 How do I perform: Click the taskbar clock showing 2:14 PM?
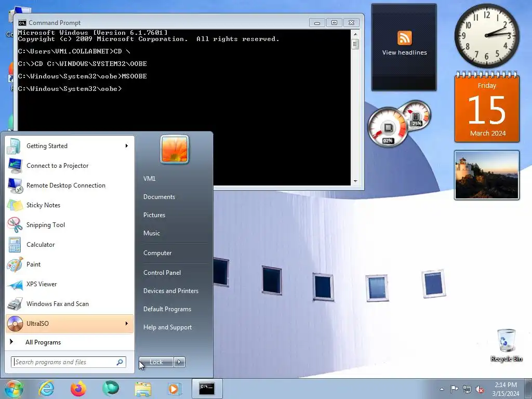506,389
